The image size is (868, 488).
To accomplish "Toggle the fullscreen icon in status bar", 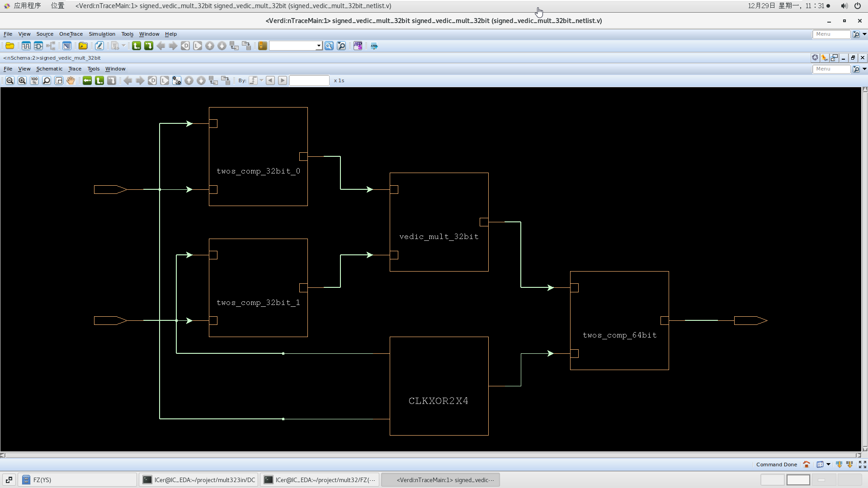I will pyautogui.click(x=862, y=465).
